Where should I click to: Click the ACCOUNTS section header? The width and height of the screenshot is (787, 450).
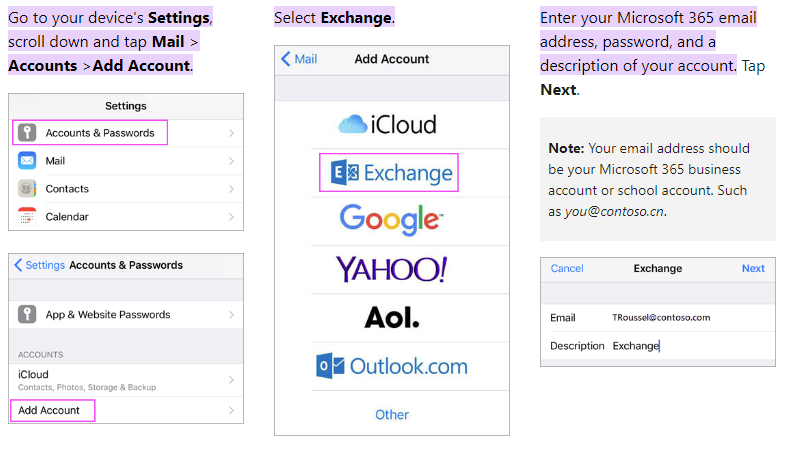pos(41,355)
